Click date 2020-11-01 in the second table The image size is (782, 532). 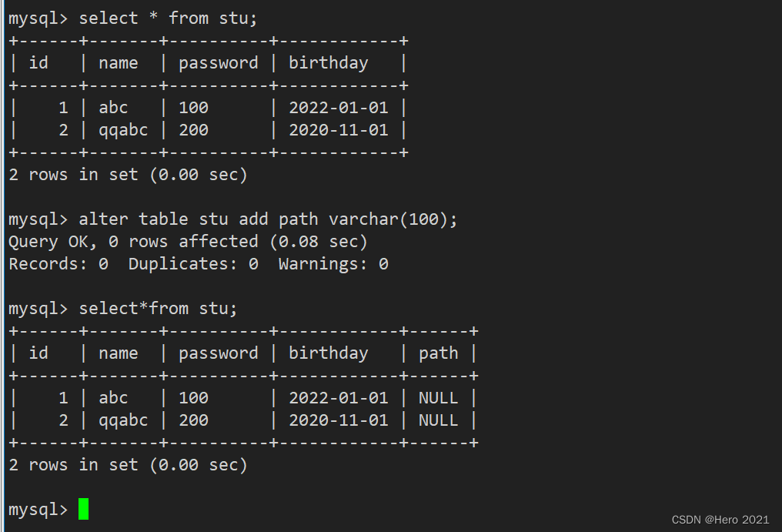click(339, 420)
